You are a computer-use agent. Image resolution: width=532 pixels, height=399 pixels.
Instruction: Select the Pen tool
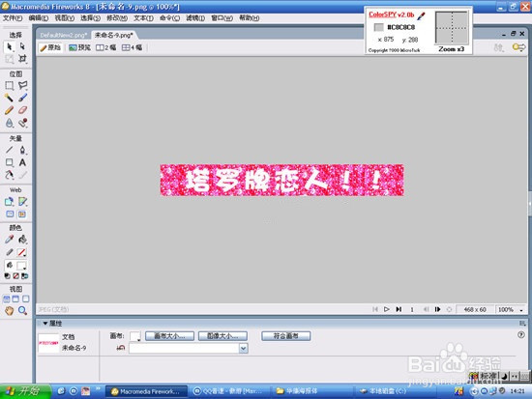point(22,150)
